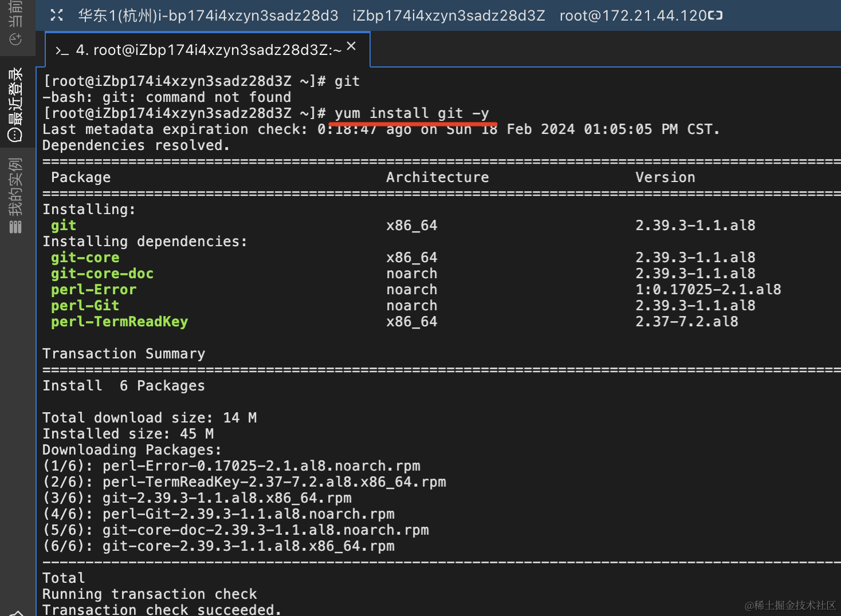
Task: Click the fullscreen expand arrows icon
Action: pos(56,15)
